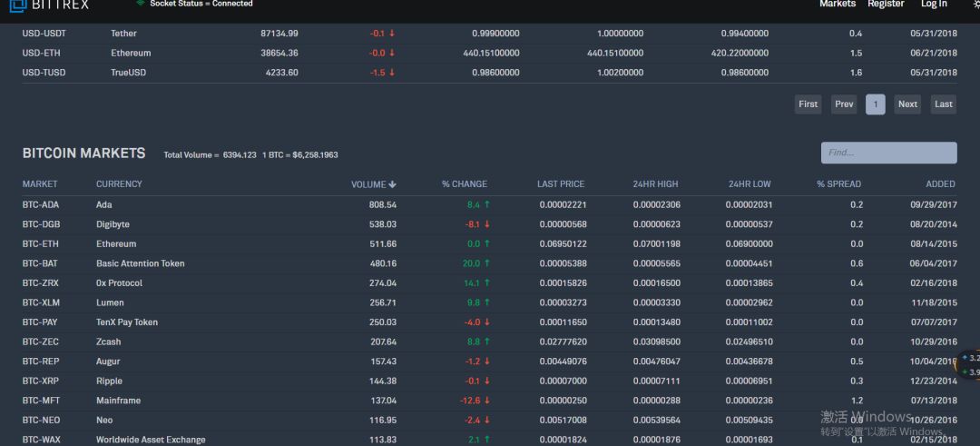The image size is (980, 446).
Task: Click the green up arrow for BTC-BAT
Action: click(x=487, y=263)
